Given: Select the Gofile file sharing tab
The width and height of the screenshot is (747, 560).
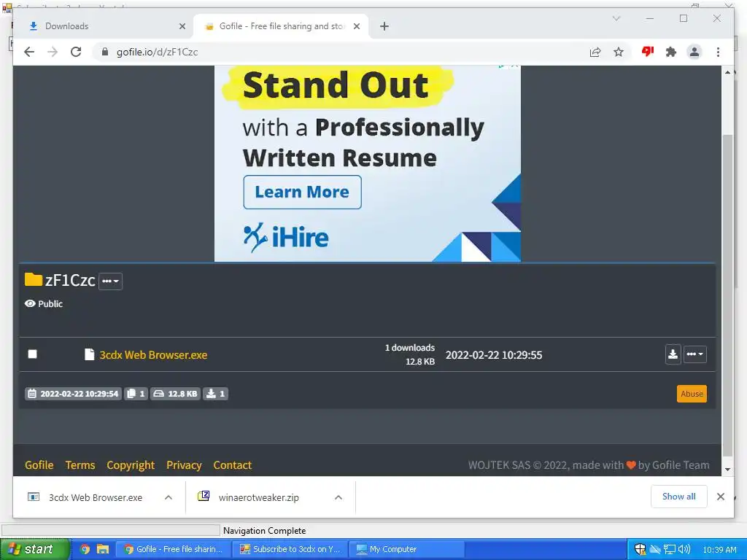Looking at the screenshot, I should 281,26.
